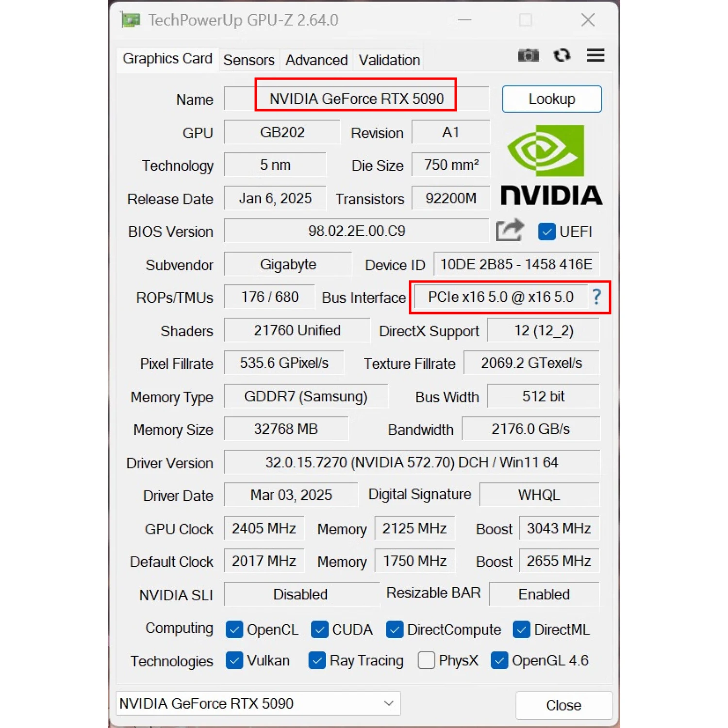Click the Name field showing RTX 5090
Image resolution: width=728 pixels, height=728 pixels.
[357, 99]
